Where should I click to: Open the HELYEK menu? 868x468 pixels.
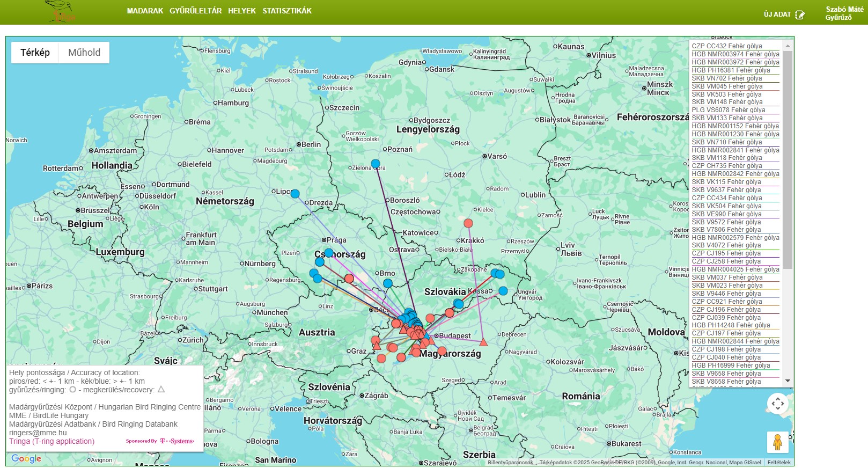[x=242, y=11]
